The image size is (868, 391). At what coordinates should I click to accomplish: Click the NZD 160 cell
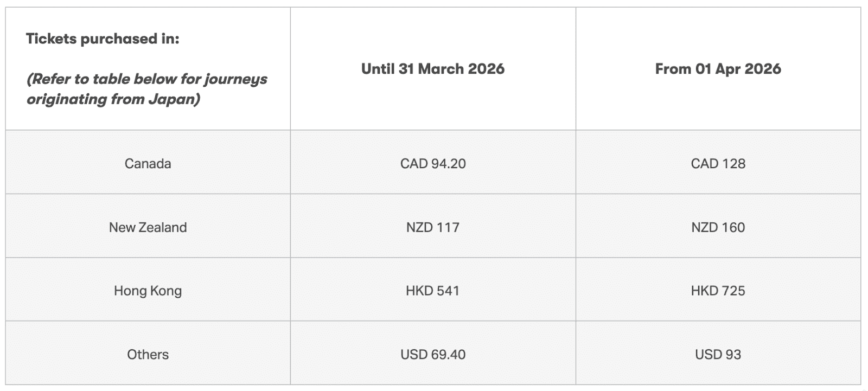(x=718, y=227)
